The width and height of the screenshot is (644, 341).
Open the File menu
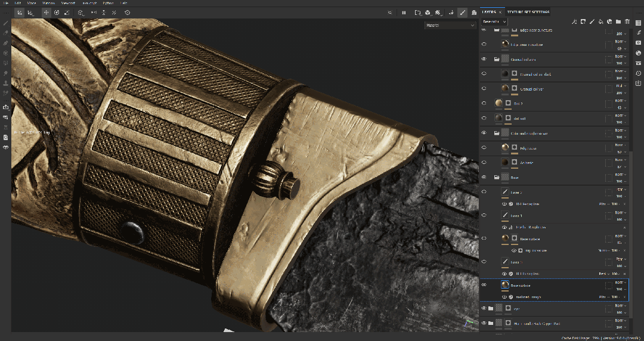[6, 3]
